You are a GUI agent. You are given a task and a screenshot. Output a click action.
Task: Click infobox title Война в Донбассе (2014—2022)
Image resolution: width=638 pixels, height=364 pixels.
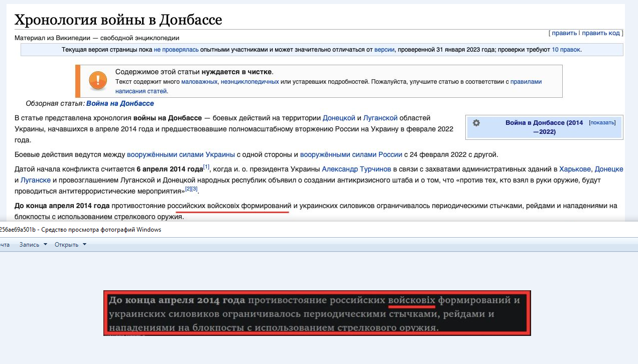coord(544,127)
